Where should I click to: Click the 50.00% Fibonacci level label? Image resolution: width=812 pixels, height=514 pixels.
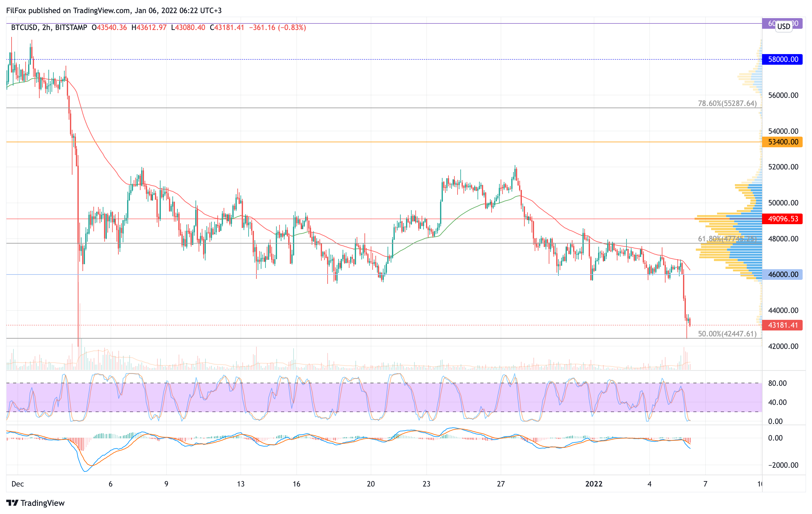(x=727, y=334)
